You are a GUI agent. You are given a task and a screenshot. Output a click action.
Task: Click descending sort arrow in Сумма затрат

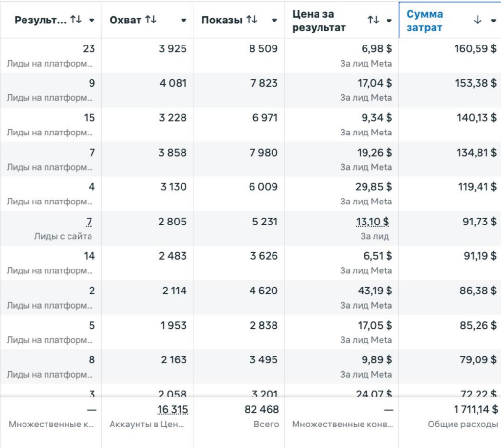[x=478, y=20]
